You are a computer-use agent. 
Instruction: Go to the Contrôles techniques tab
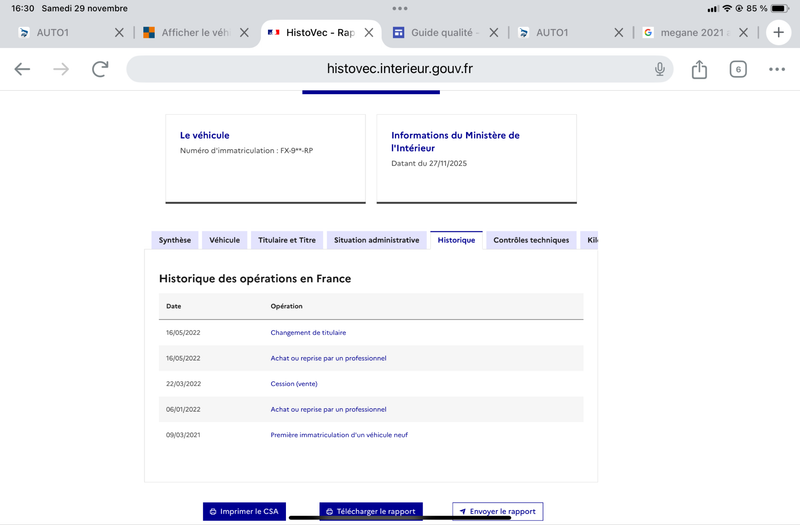[x=531, y=240]
